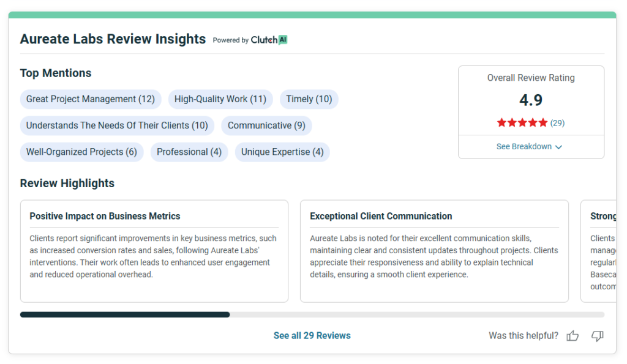Click the Powered by text
Image resolution: width=627 pixels, height=364 pixels.
pyautogui.click(x=231, y=40)
